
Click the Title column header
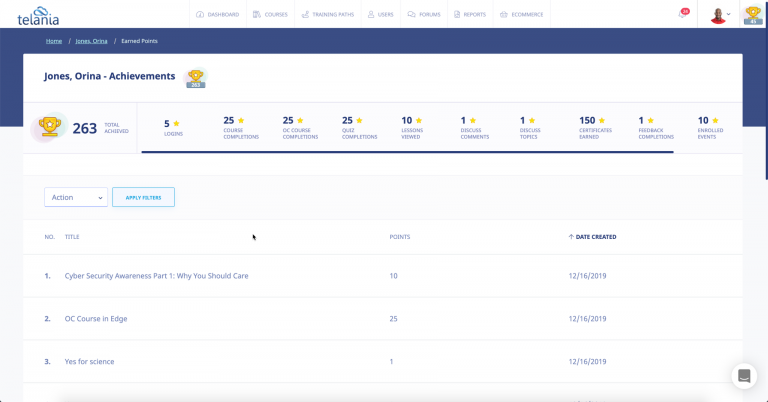click(72, 237)
